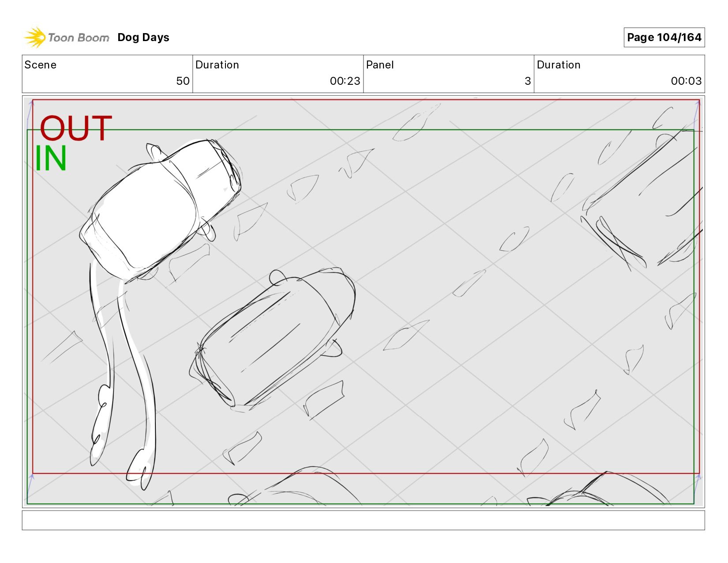Click the storyboard panel sketch thumbnail
The image size is (728, 563).
(x=363, y=302)
